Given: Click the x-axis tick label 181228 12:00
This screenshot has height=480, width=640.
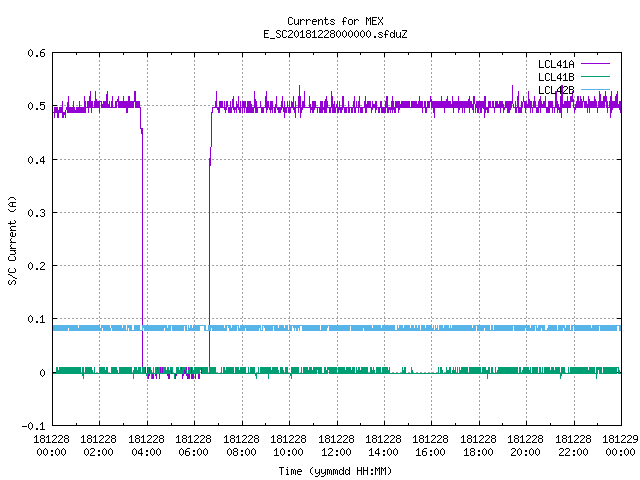Looking at the screenshot, I should (x=336, y=446).
